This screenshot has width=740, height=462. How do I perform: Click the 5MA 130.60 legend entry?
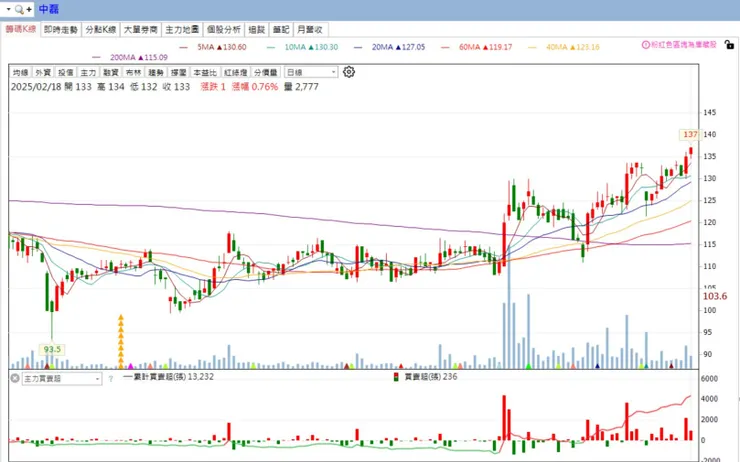(213, 47)
